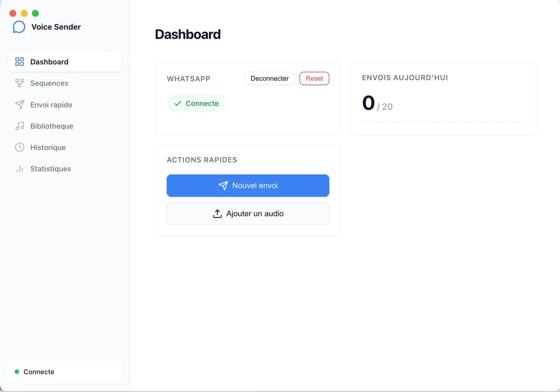Click the daily sends progress bar

(x=443, y=122)
